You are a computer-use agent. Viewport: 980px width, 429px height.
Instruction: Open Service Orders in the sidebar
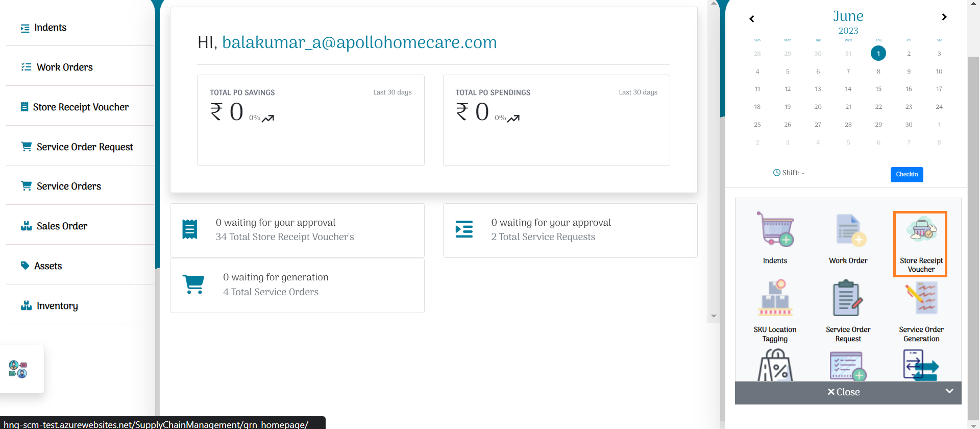(x=61, y=186)
